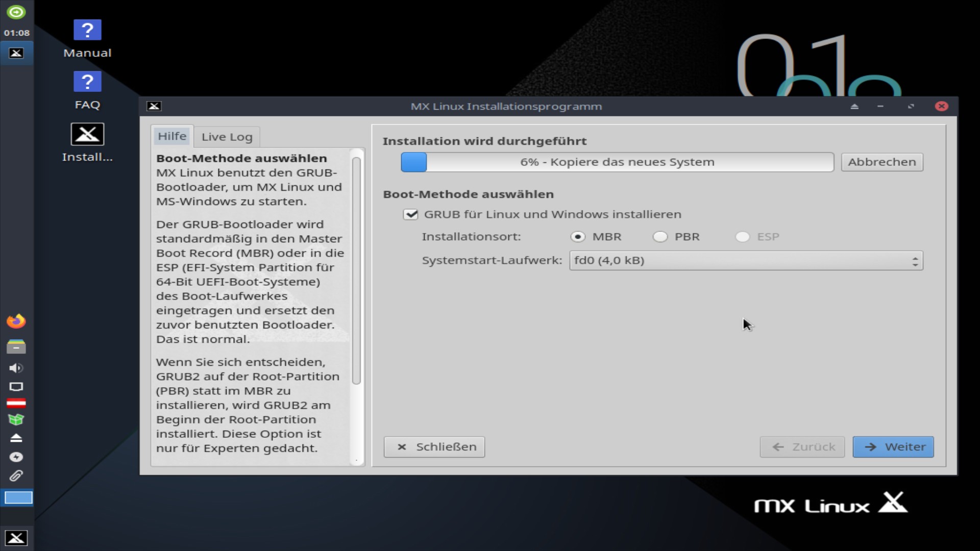
Task: Select PBR as Installationsort
Action: pyautogui.click(x=660, y=237)
